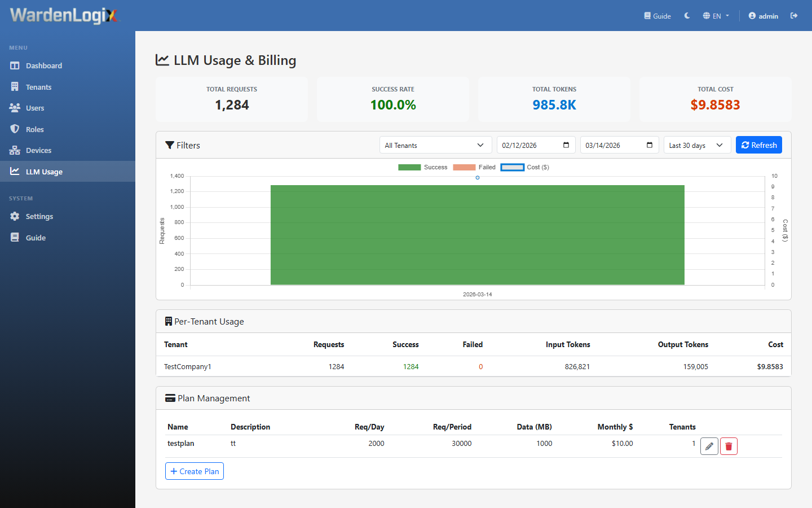Viewport: 812px width, 508px height.
Task: Open the EN language dropdown
Action: [716, 16]
